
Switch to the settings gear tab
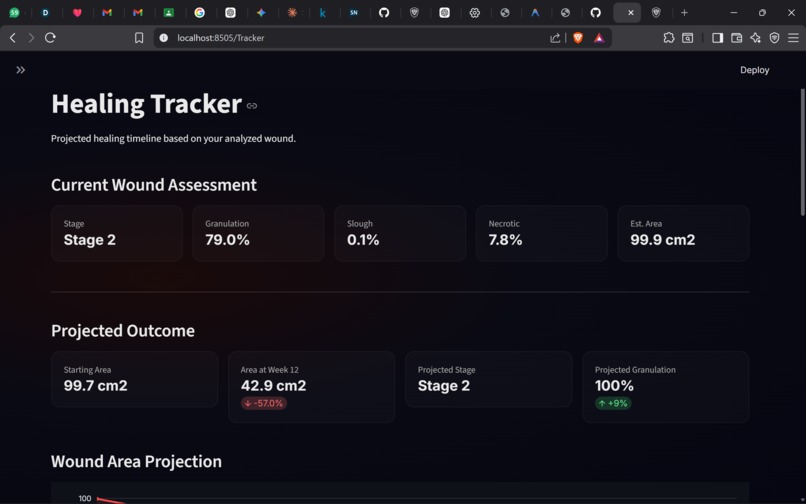coord(474,13)
